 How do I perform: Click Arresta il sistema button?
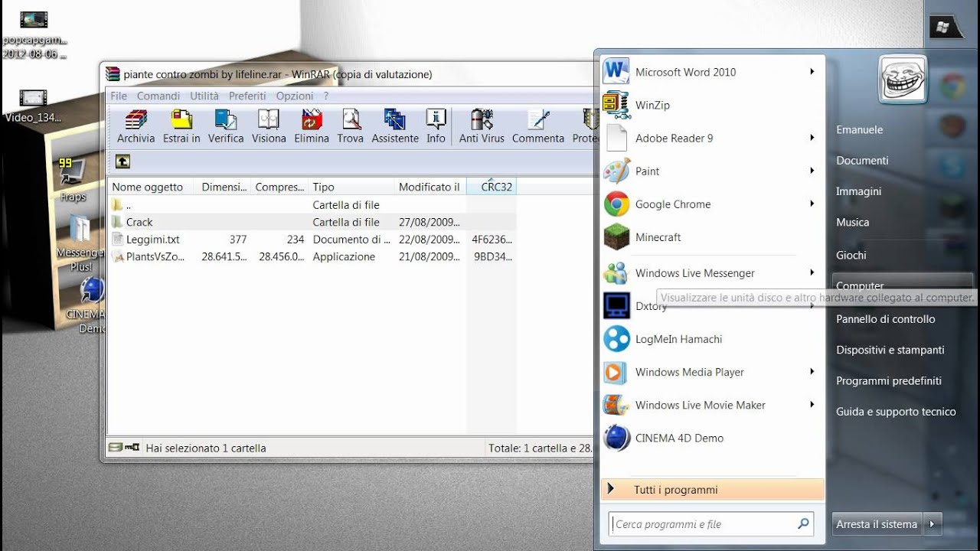pos(877,524)
